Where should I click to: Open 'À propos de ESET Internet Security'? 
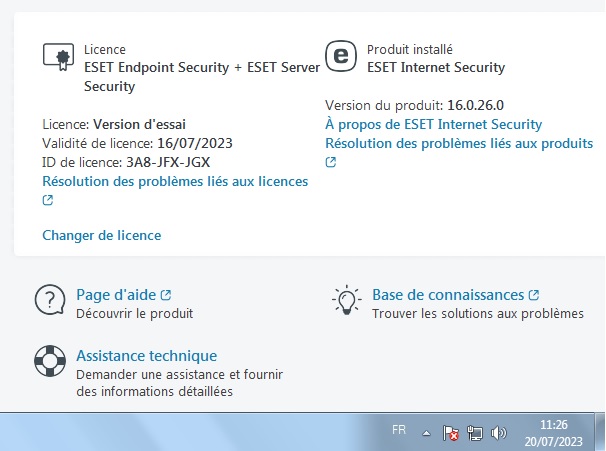tap(433, 124)
